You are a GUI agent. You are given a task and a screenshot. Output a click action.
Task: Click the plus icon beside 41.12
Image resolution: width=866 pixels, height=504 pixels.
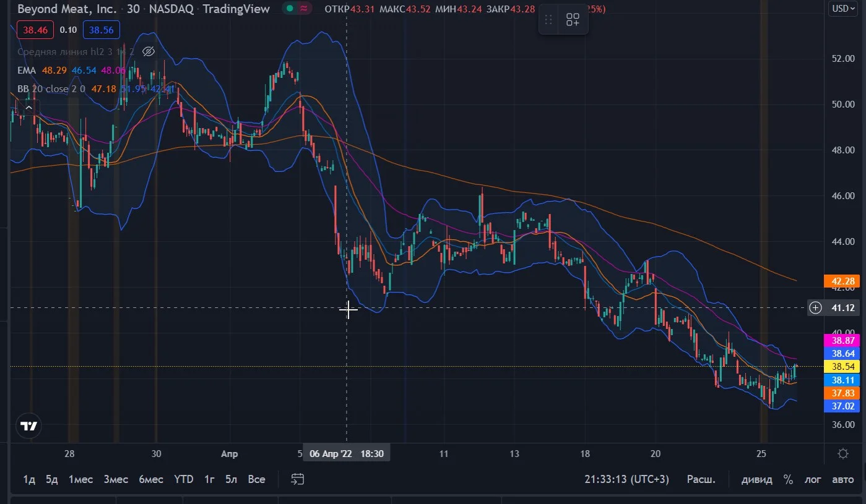[x=816, y=307]
